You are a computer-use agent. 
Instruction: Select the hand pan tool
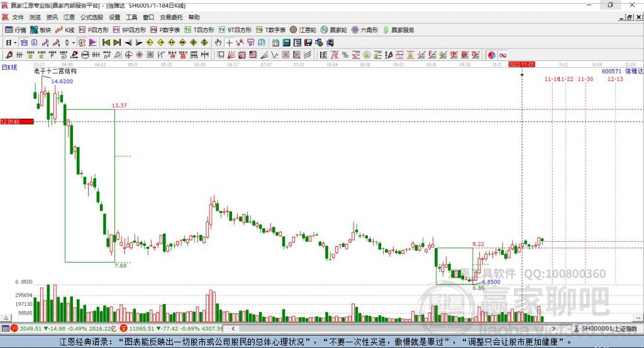coord(218,43)
